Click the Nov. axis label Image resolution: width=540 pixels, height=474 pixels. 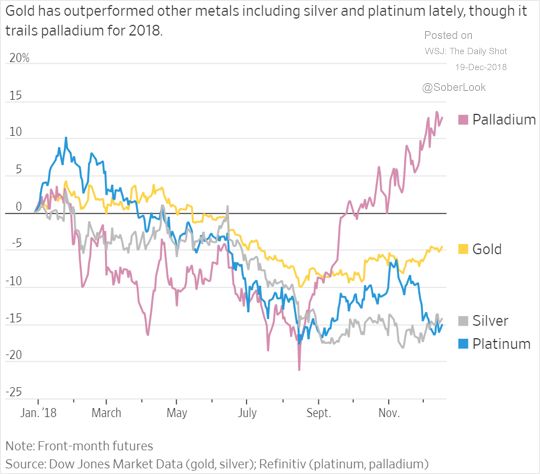[x=389, y=413]
